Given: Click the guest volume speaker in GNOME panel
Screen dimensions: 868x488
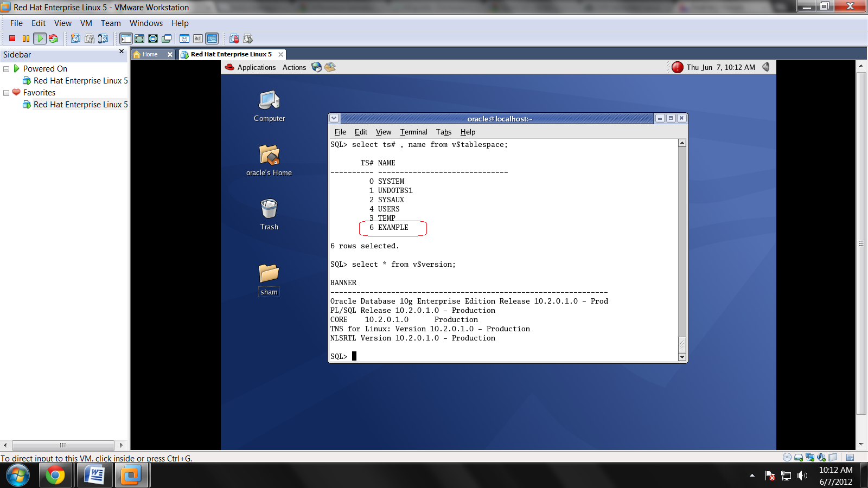Looking at the screenshot, I should (x=766, y=67).
